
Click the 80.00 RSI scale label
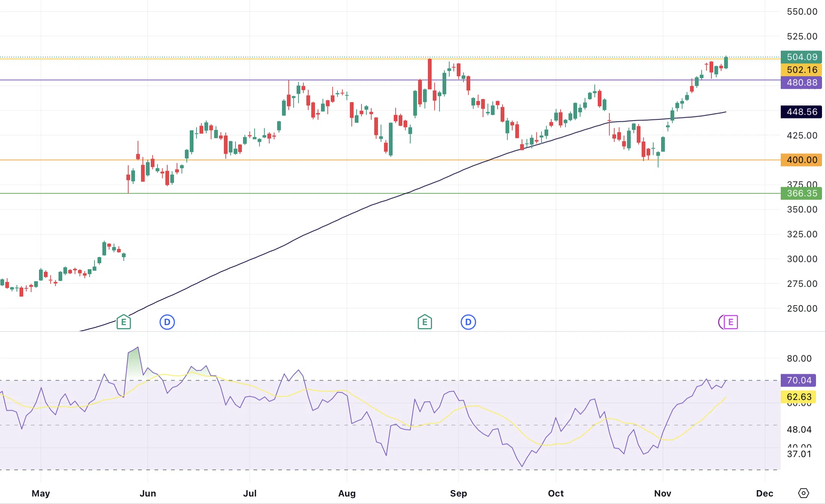tap(799, 358)
